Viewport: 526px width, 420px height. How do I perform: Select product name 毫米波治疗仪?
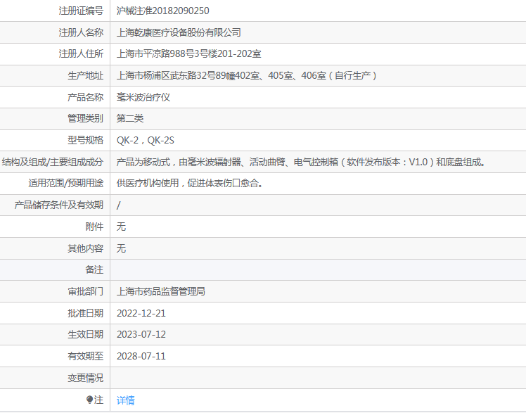[143, 97]
